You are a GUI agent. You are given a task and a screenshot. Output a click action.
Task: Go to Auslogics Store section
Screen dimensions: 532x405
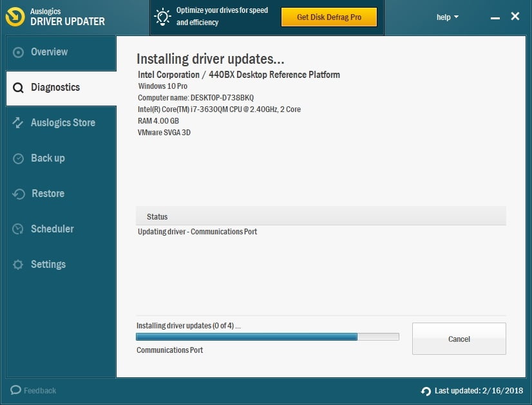coord(61,124)
